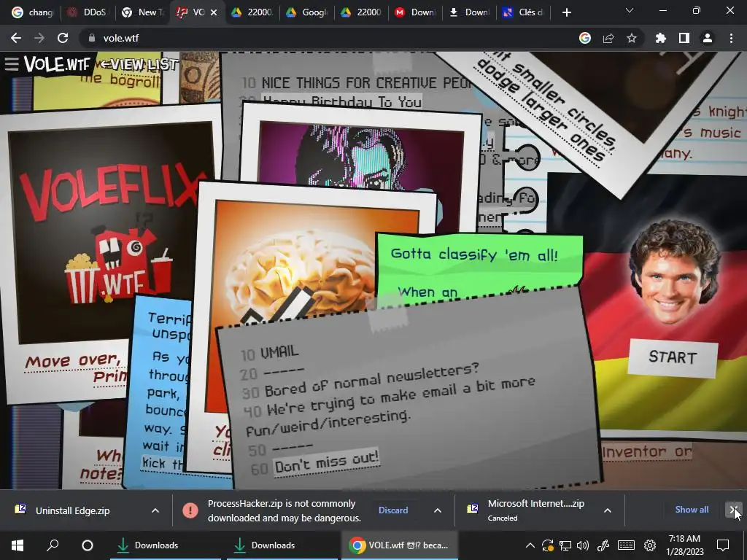Screen dimensions: 747x560
Task: Click the Happy Birthday To You link
Action: tap(342, 101)
